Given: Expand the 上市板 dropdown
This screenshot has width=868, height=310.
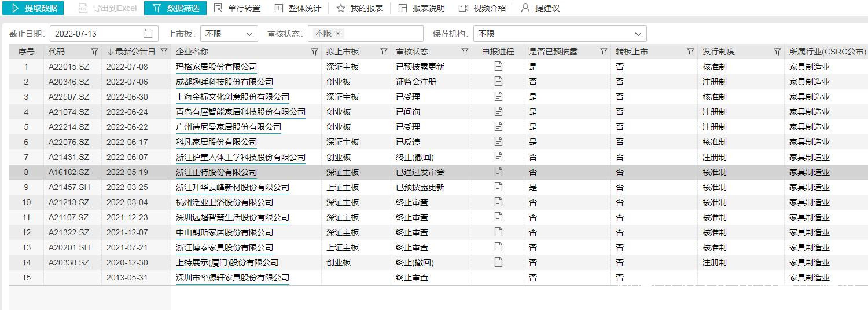Looking at the screenshot, I should (229, 34).
